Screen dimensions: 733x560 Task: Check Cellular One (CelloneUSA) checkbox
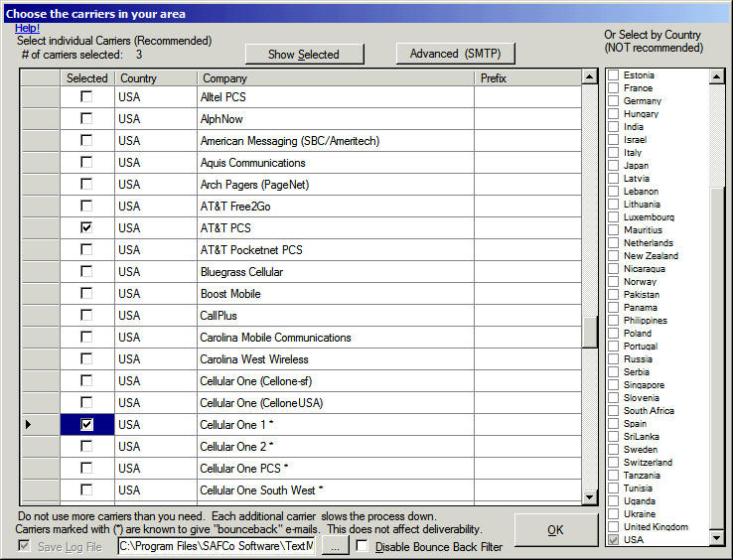(x=86, y=402)
